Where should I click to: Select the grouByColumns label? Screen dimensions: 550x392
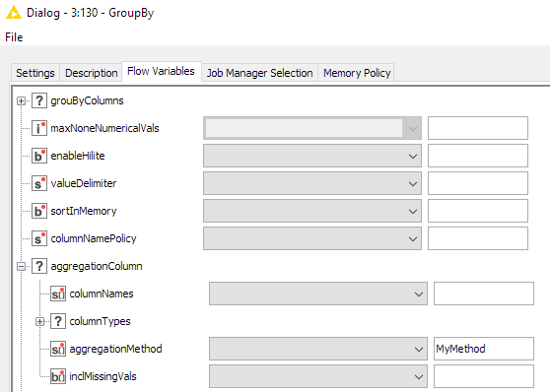[x=87, y=101]
